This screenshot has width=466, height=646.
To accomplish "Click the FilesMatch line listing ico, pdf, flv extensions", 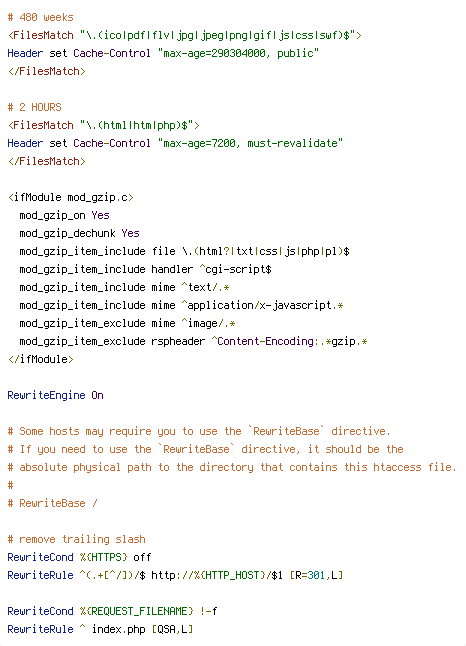I will (x=185, y=35).
